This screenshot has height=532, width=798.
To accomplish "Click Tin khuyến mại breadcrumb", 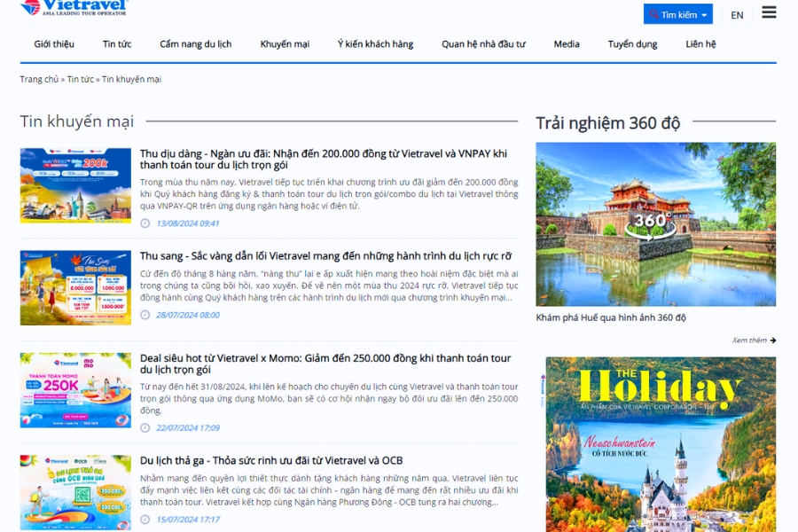I will coord(131,80).
